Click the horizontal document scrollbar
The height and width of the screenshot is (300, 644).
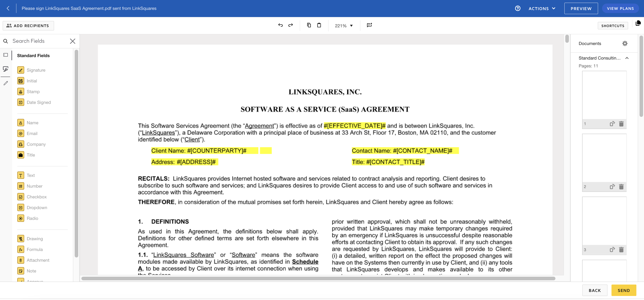pyautogui.click(x=318, y=279)
